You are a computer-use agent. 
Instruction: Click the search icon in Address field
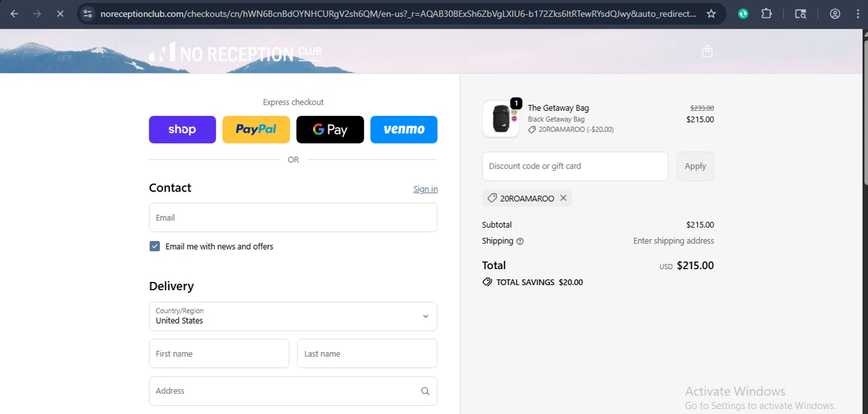[x=425, y=391]
